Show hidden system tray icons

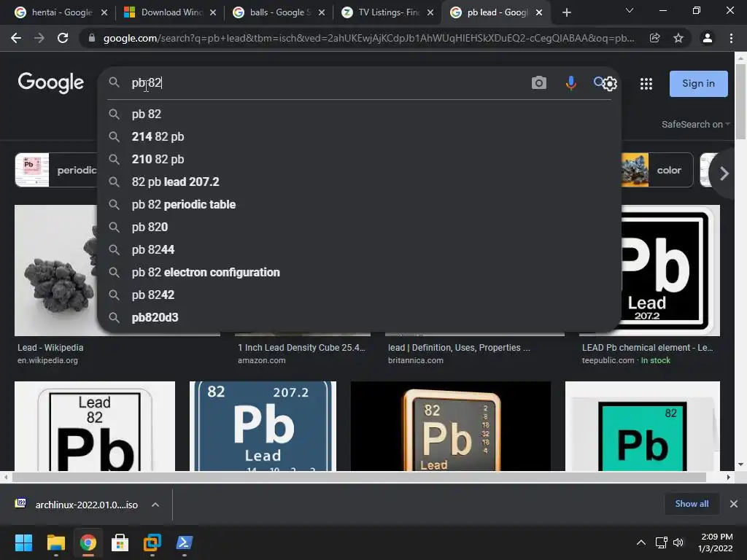click(x=641, y=542)
